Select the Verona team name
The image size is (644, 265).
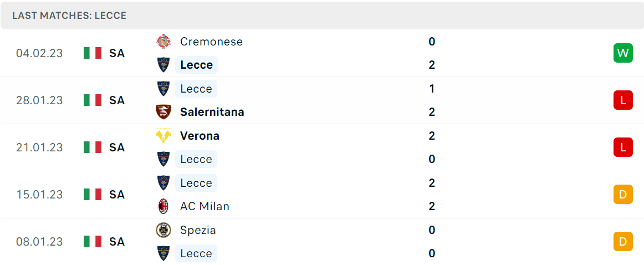click(x=200, y=136)
